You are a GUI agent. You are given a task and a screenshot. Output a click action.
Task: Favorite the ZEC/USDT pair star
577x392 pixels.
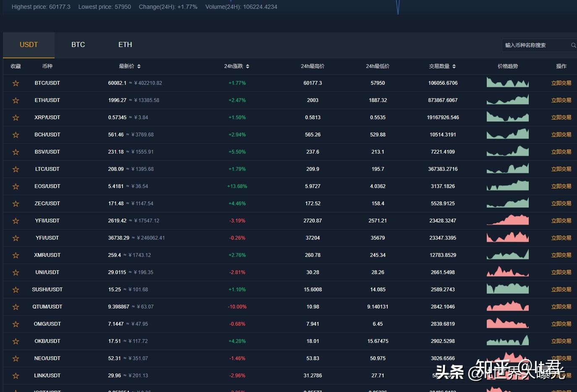pyautogui.click(x=16, y=204)
